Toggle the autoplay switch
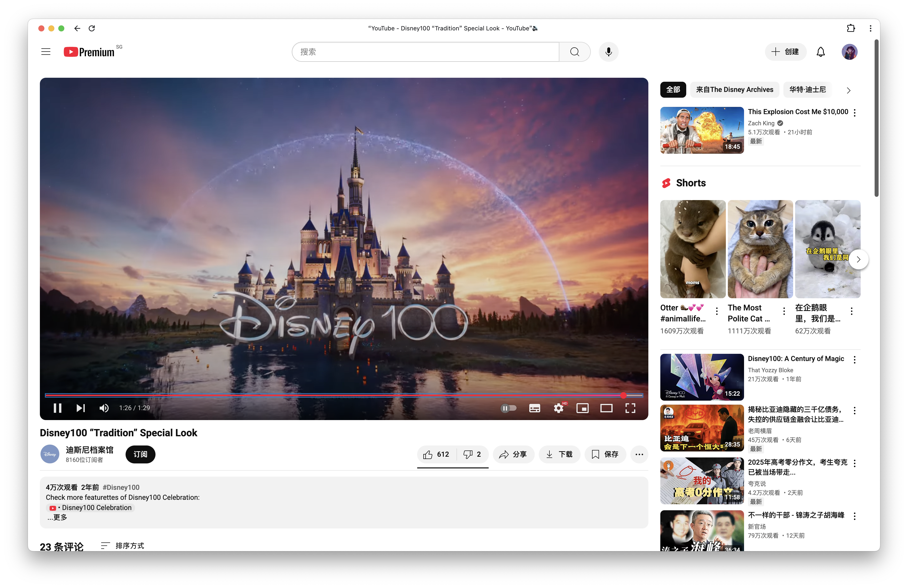 (509, 408)
